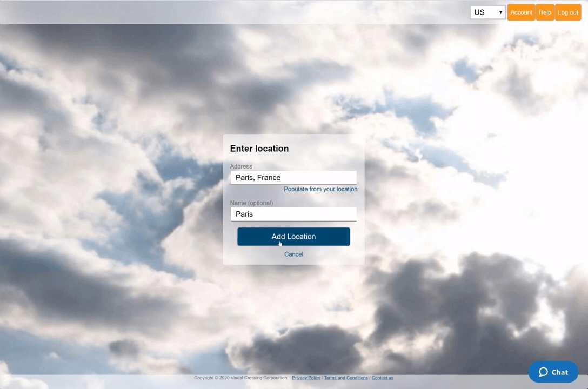Open the US units dropdown
Viewport: 588px width, 389px height.
tap(487, 12)
